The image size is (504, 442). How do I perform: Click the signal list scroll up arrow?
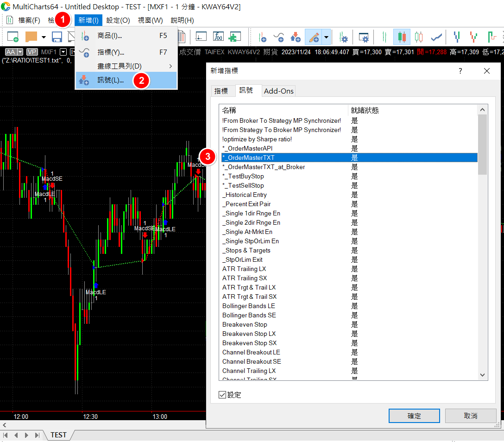(x=483, y=110)
